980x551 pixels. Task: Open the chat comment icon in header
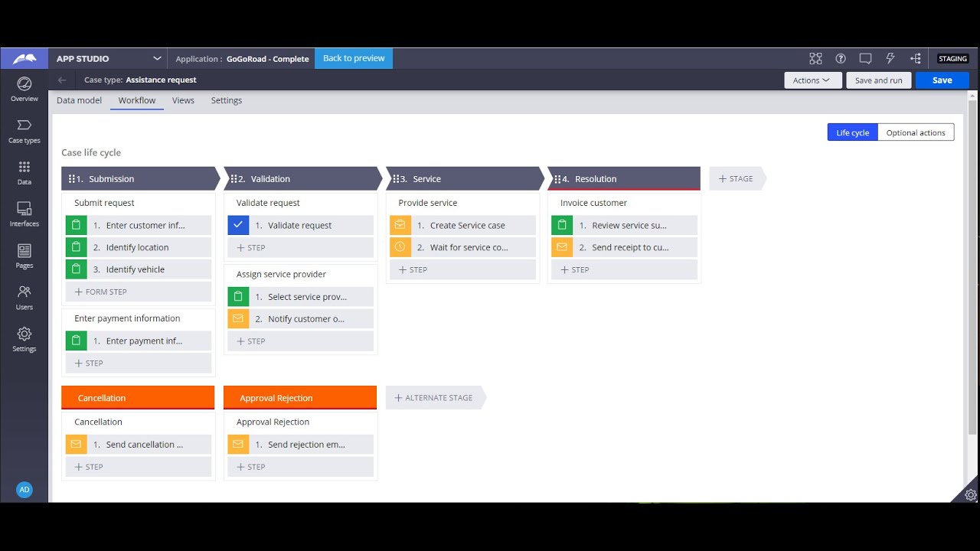tap(865, 58)
